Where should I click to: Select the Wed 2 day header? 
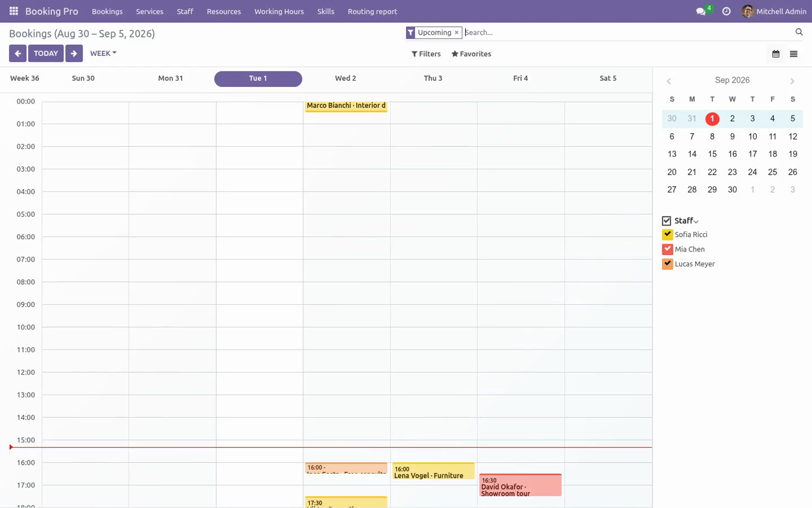tap(346, 78)
